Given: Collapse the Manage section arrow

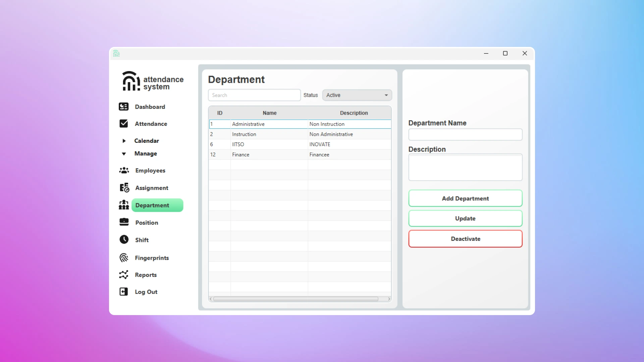Looking at the screenshot, I should [x=124, y=154].
